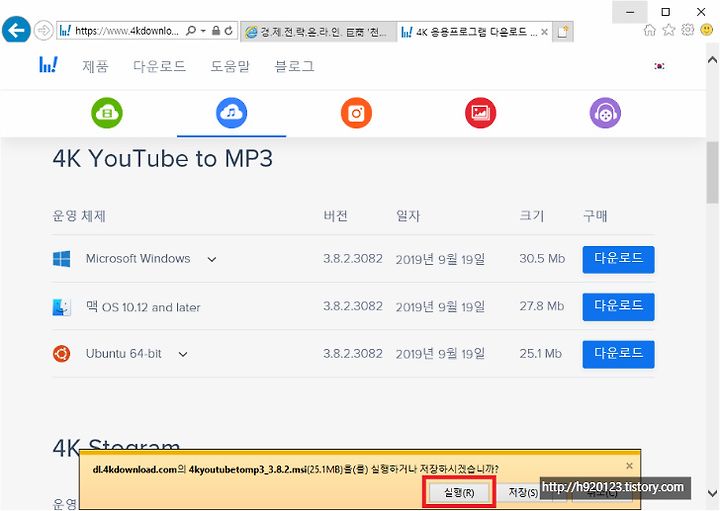Open a new browser tab
The image size is (720, 511).
click(x=563, y=32)
